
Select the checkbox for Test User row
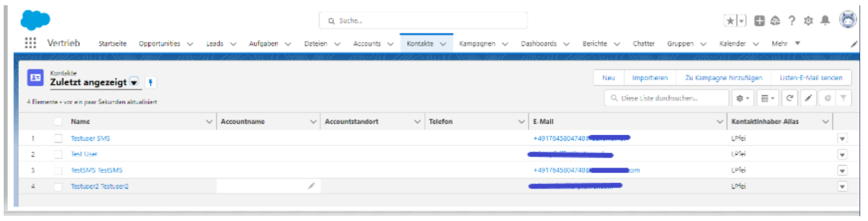[58, 154]
